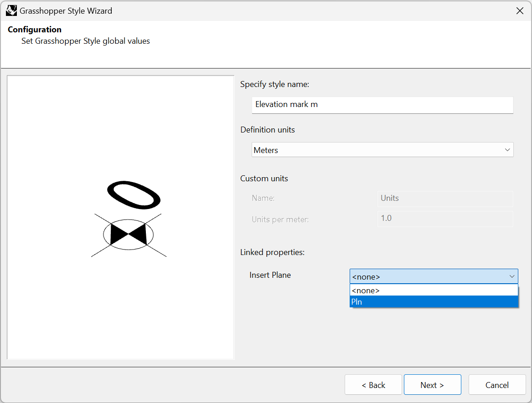Close the Grasshopper Style Wizard window
This screenshot has height=403, width=532.
pos(519,11)
